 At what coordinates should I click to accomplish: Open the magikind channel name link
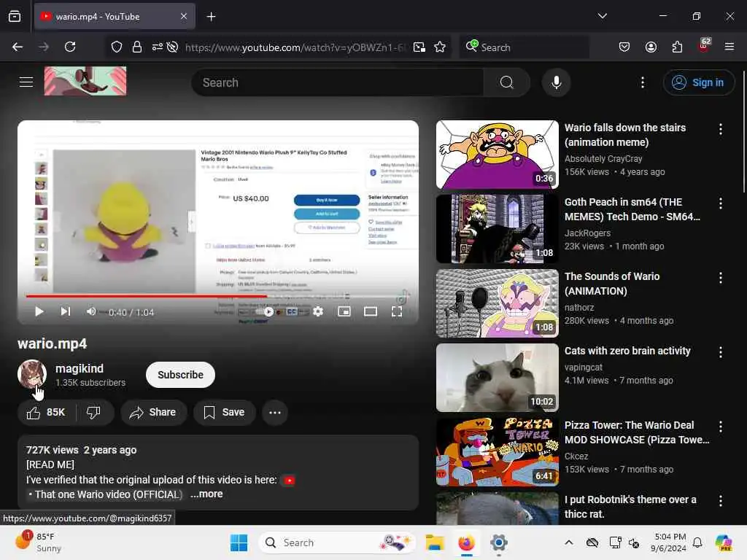point(79,368)
